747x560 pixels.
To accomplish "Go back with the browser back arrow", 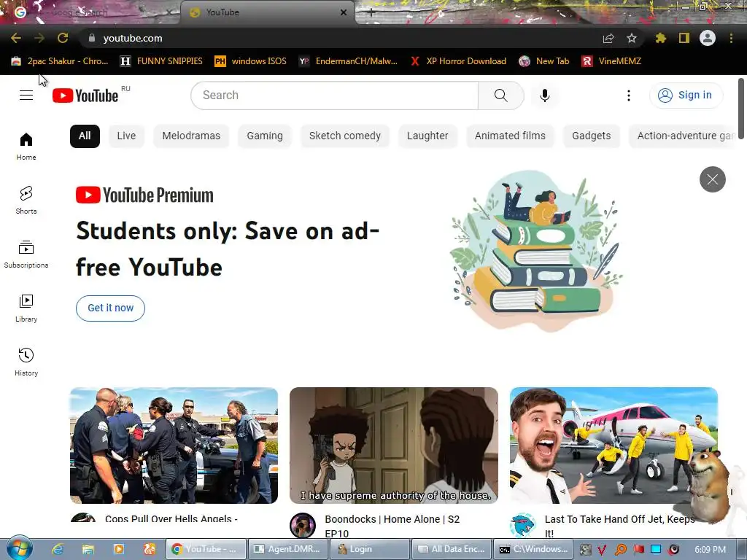I will point(16,38).
